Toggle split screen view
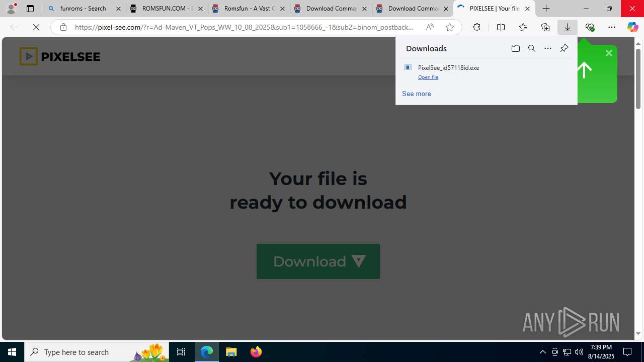This screenshot has height=362, width=644. pyautogui.click(x=501, y=27)
